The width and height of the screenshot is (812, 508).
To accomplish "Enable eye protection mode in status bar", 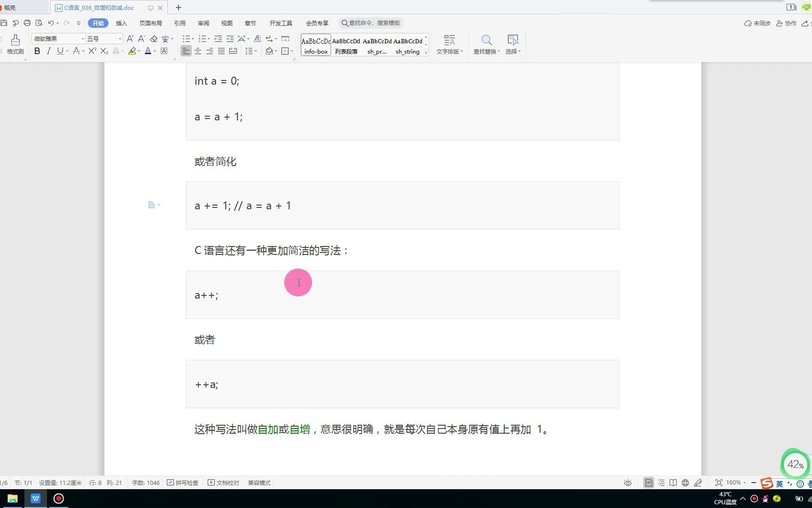I will 627,483.
